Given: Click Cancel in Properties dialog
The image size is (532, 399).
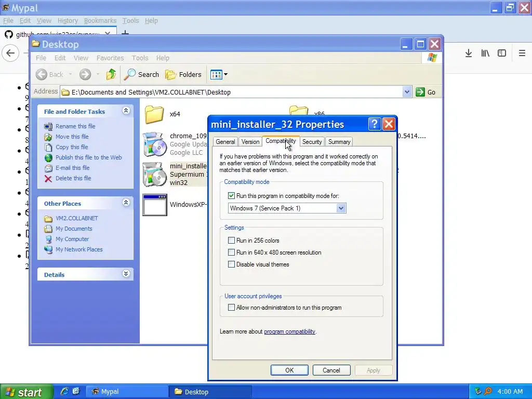Looking at the screenshot, I should pyautogui.click(x=331, y=370).
